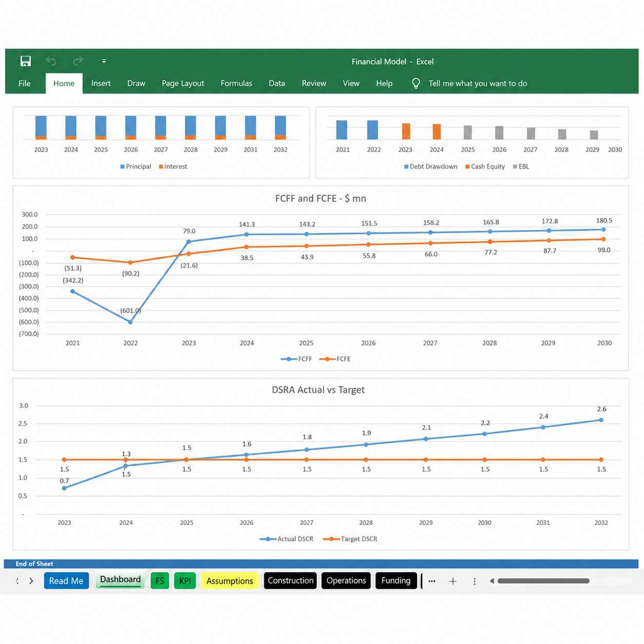Go to the Read Me sheet

[x=66, y=581]
